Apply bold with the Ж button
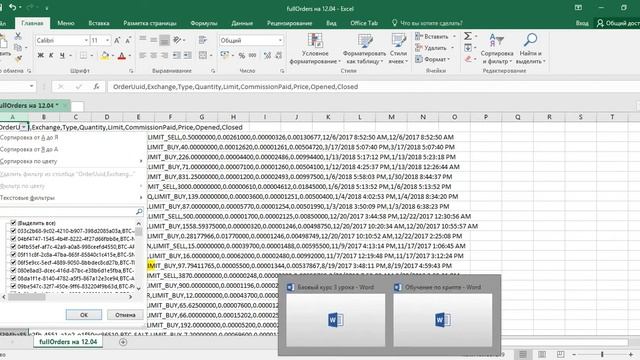Screen dimensions: 640x360 (x=40, y=56)
